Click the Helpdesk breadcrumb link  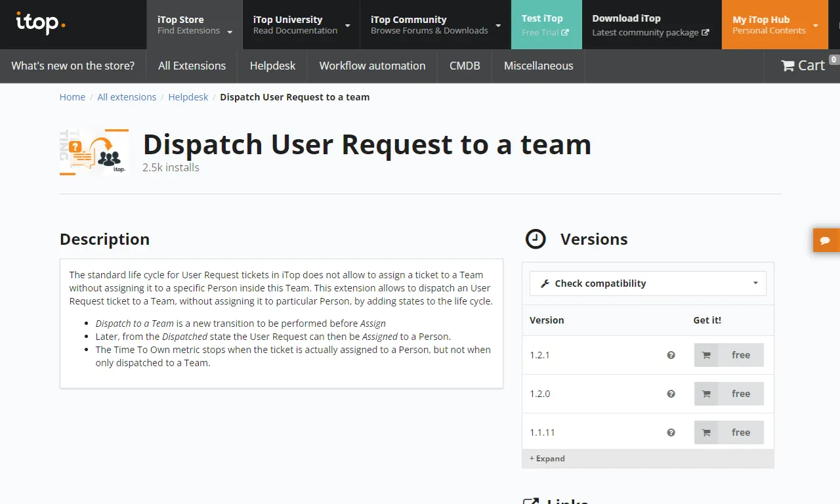click(x=188, y=97)
